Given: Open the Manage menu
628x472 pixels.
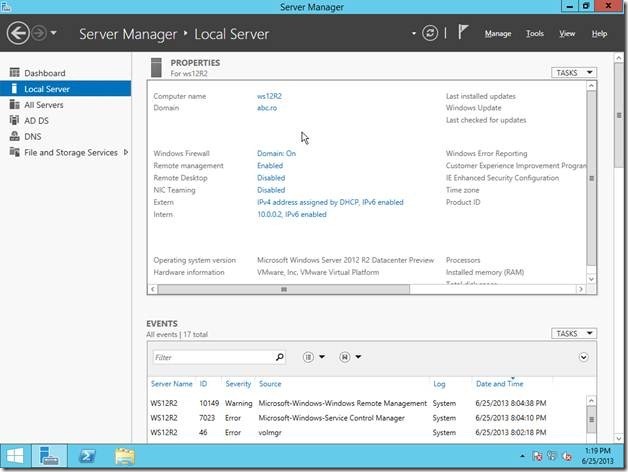Looking at the screenshot, I should tap(498, 34).
